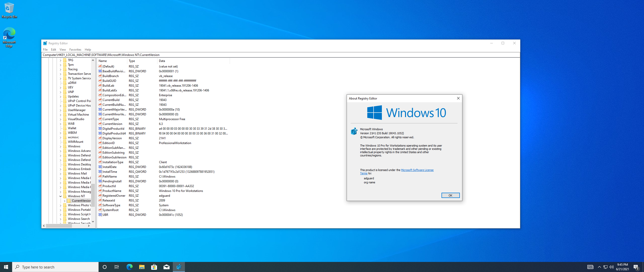Select the UBR DWORD value icon

coord(100,215)
